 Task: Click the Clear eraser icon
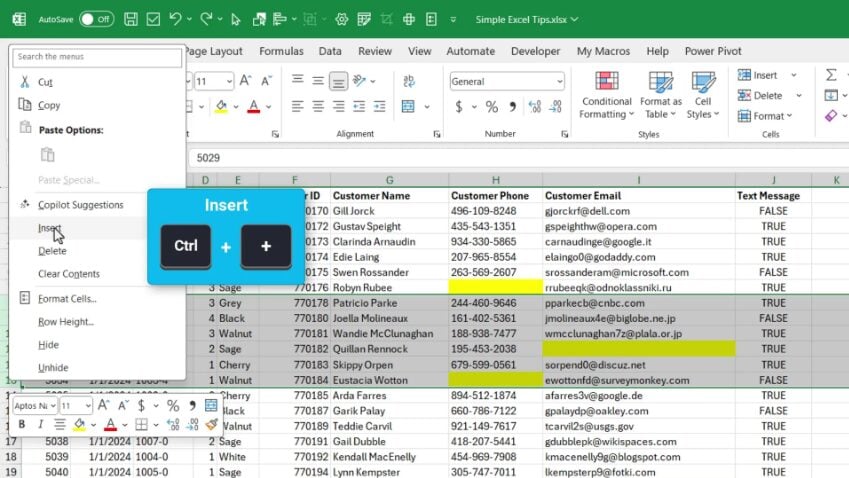coord(831,116)
